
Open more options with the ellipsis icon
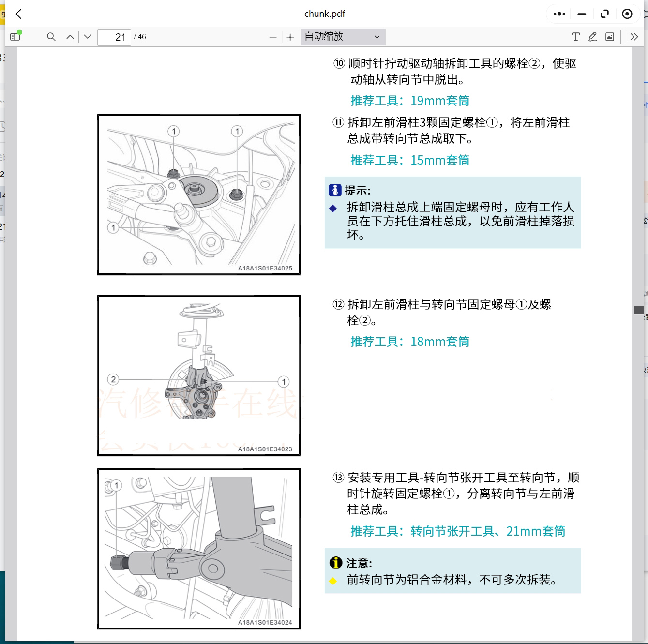pos(558,14)
